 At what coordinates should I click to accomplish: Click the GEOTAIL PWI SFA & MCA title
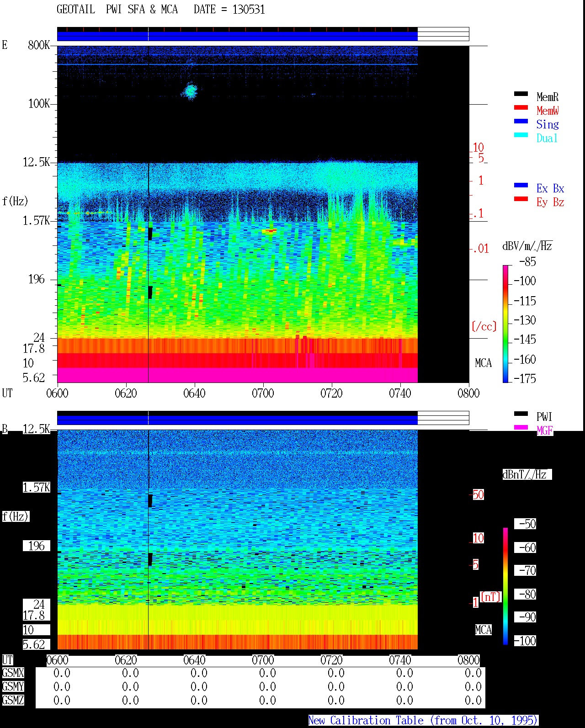[x=117, y=10]
